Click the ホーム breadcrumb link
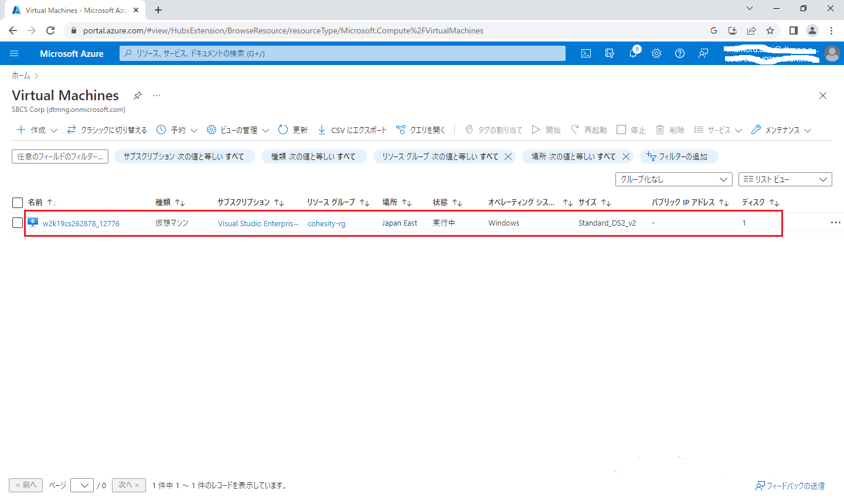844x504 pixels. click(21, 76)
